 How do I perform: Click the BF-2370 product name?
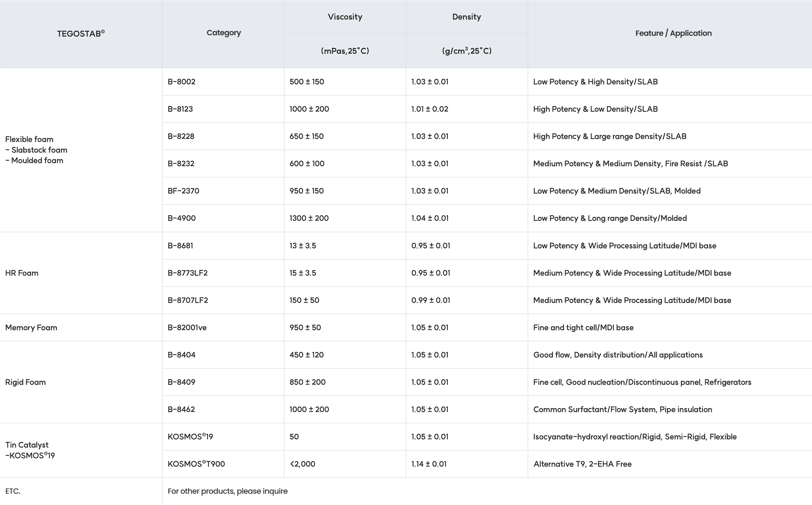click(183, 191)
